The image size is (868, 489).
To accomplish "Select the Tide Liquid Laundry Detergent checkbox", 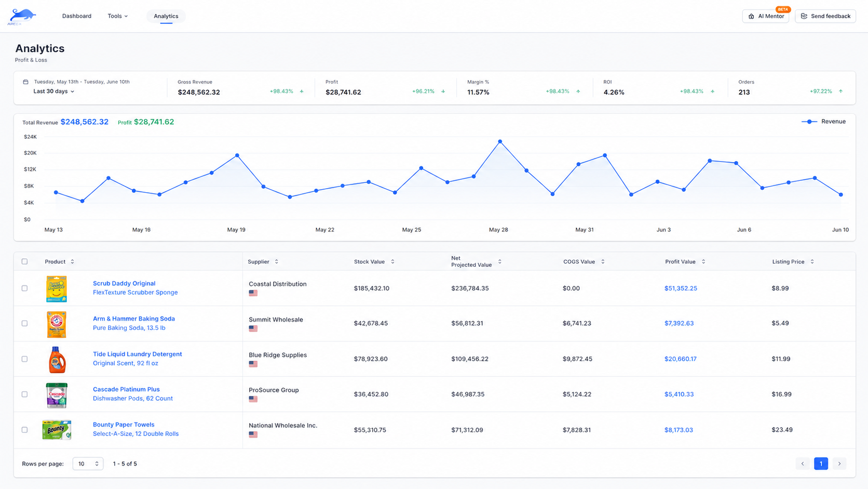I will 24,359.
